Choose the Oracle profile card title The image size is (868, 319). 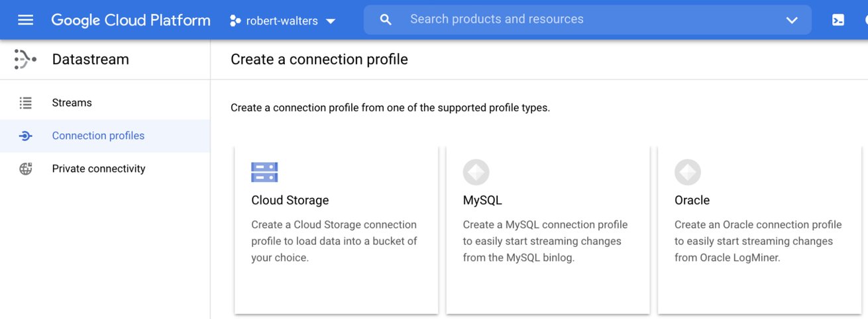point(692,200)
